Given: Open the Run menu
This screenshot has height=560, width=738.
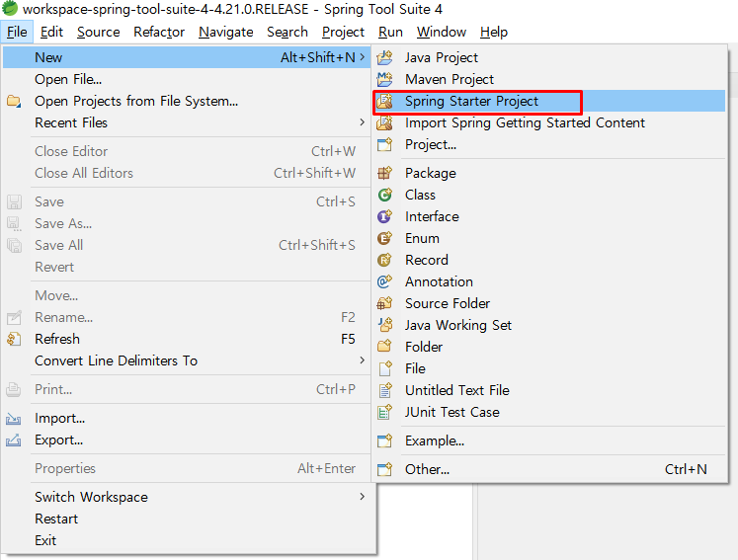Looking at the screenshot, I should coord(390,32).
